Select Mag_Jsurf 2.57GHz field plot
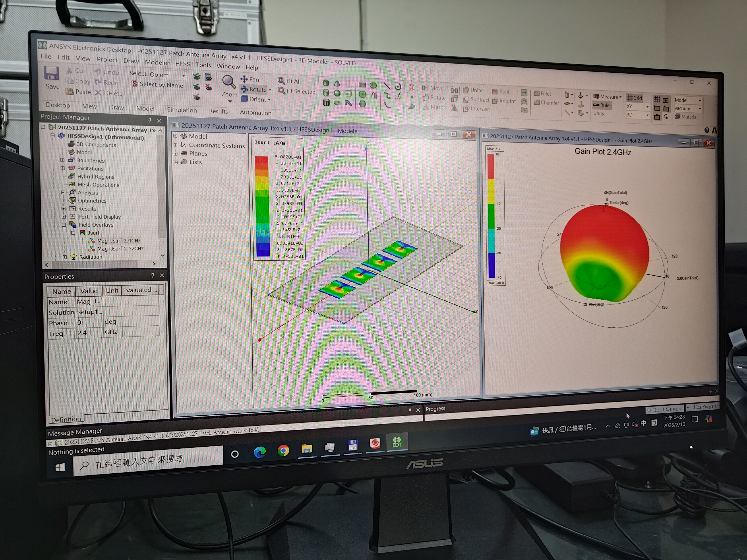747x560 pixels. [120, 249]
